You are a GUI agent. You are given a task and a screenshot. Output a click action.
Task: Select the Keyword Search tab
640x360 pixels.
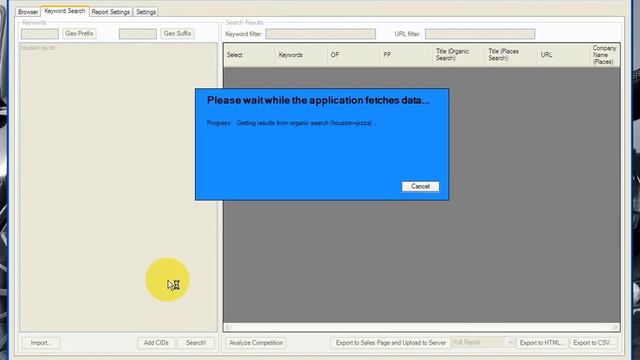(64, 11)
